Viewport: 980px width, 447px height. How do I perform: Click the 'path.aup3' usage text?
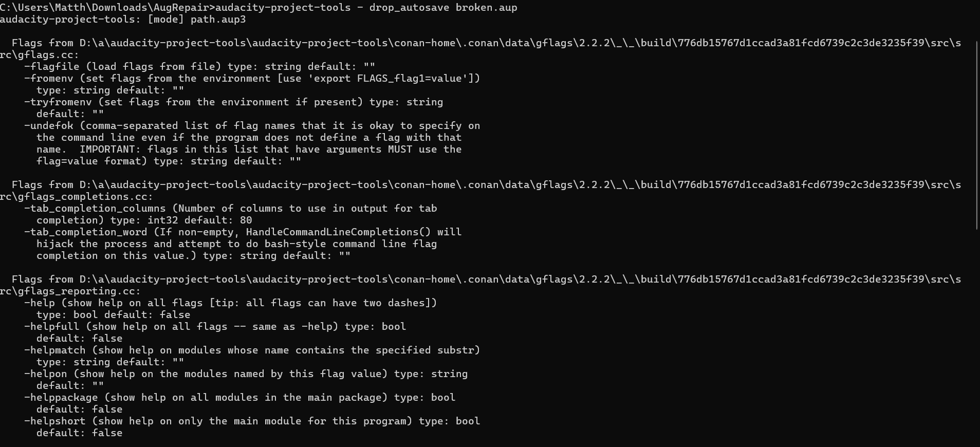[x=218, y=20]
